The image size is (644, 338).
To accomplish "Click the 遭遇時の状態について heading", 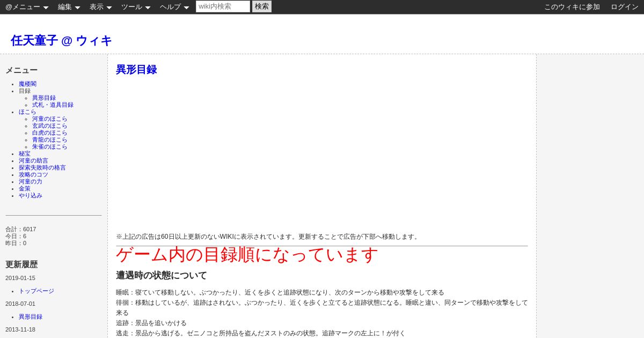I will click(x=162, y=275).
